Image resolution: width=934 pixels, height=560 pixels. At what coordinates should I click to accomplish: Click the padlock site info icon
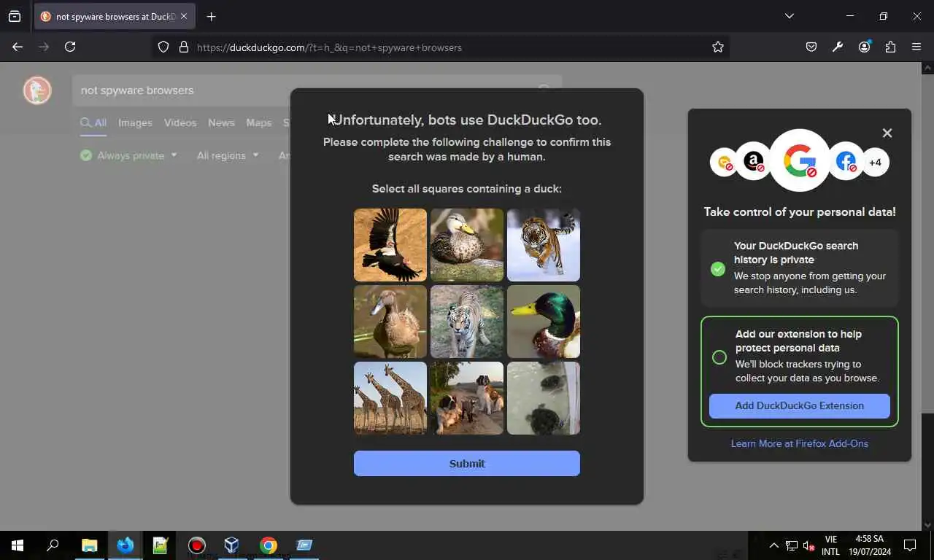[x=184, y=47]
